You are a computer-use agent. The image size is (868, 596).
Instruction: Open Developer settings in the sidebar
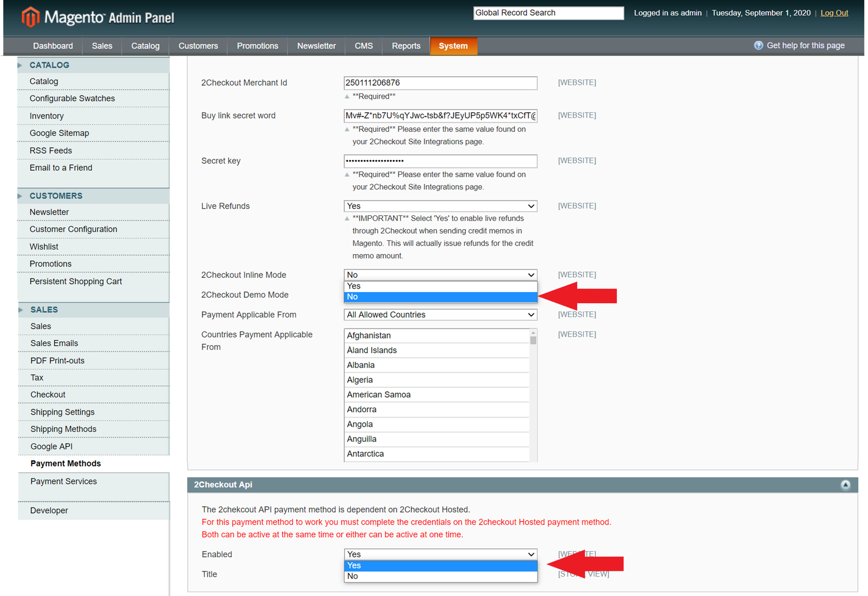point(94,511)
